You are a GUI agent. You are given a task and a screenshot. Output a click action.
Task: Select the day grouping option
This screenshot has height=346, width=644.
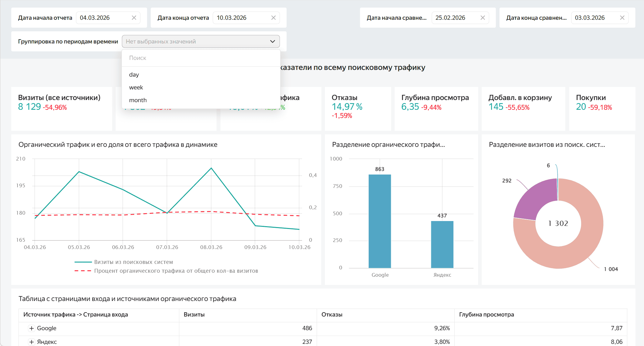click(x=134, y=74)
